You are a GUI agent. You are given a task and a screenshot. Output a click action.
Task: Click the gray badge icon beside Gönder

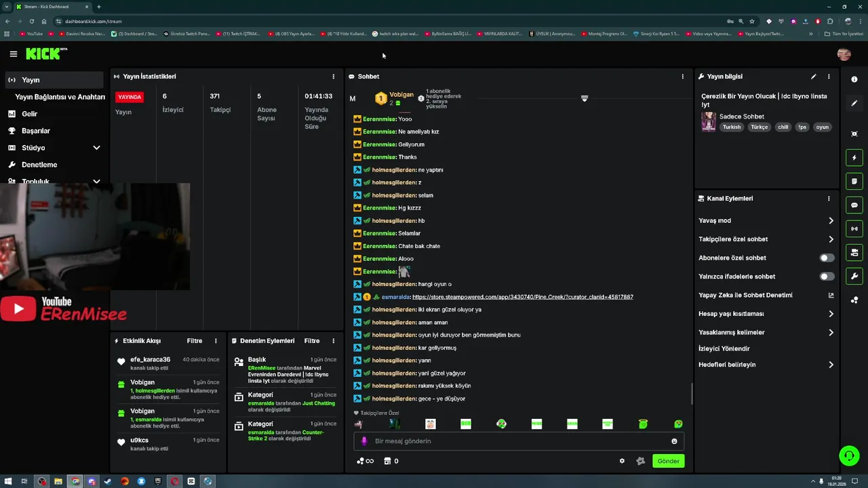[x=640, y=461]
